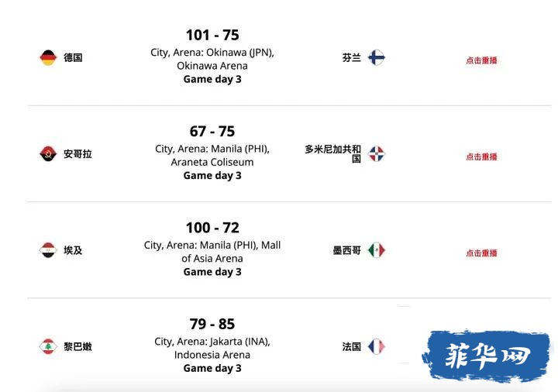Open replay link for Angola vs Dominican Republic
The image size is (558, 392).
tap(481, 156)
